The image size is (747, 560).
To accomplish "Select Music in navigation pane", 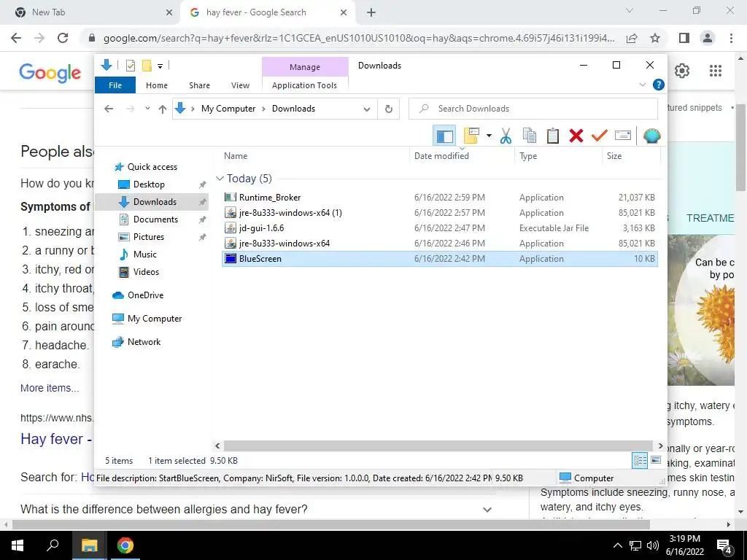I will 145,254.
